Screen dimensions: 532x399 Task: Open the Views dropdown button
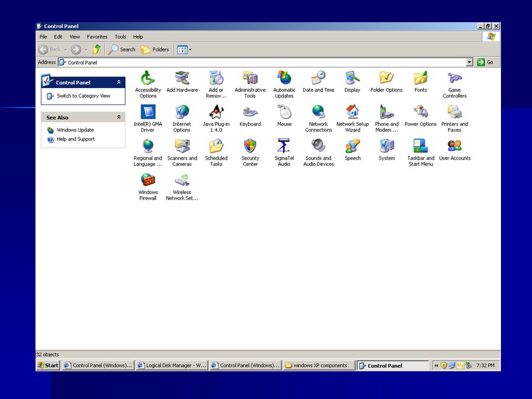(184, 49)
